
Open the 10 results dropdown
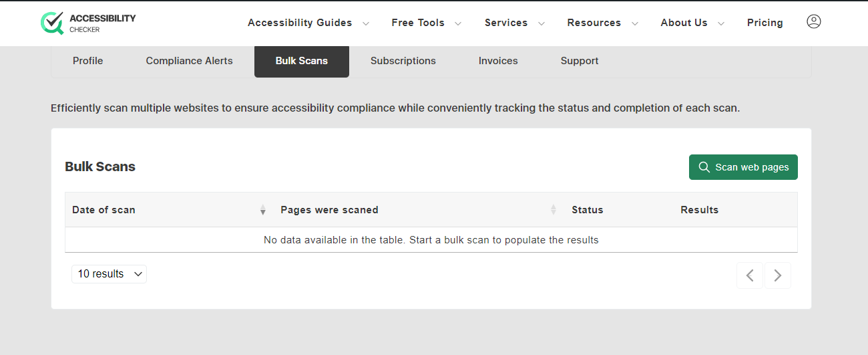pos(110,274)
